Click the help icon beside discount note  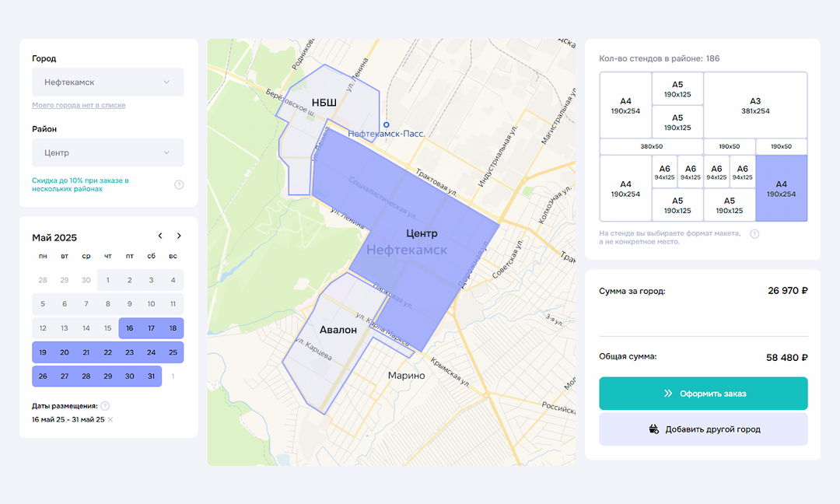179,185
